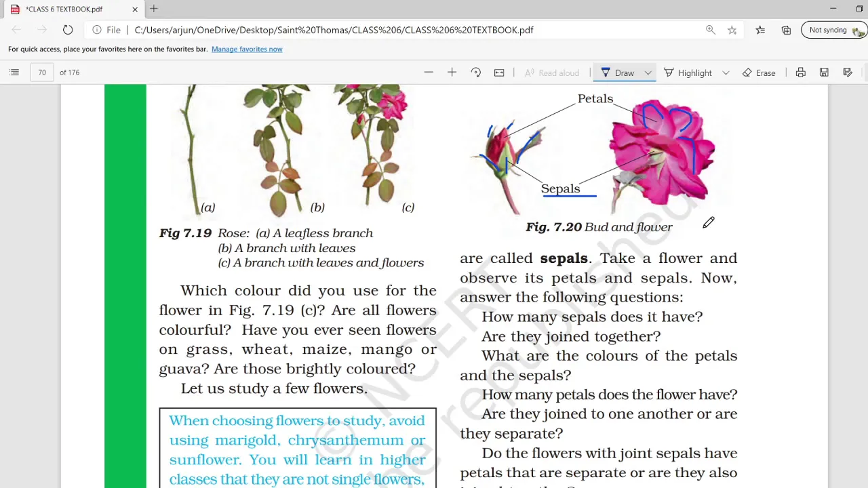Zoom out the PDF
The width and height of the screenshot is (868, 488).
pyautogui.click(x=429, y=73)
